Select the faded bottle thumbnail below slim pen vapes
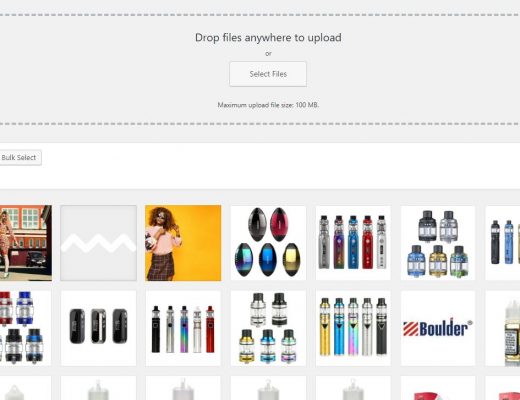The width and height of the screenshot is (520, 400). click(183, 388)
